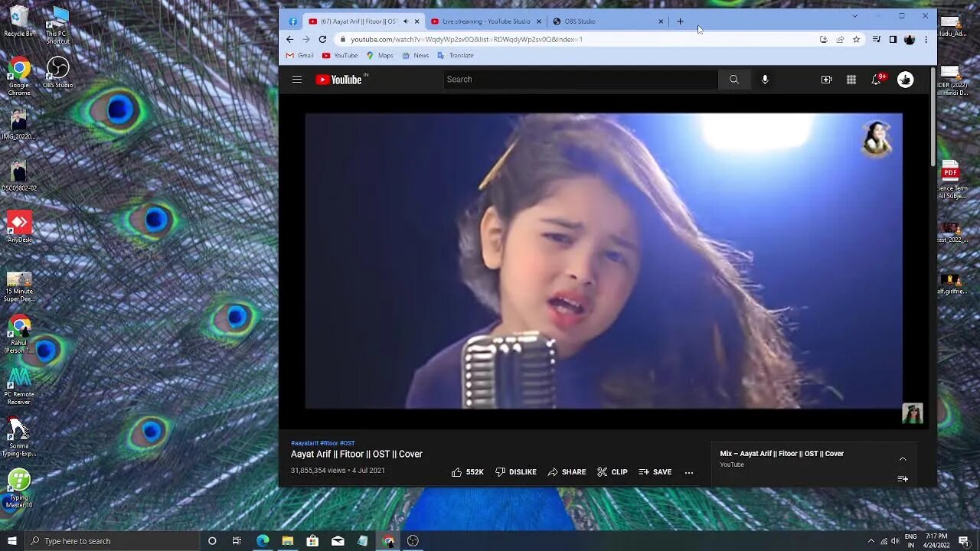This screenshot has width=980, height=551.
Task: Click into the YouTube Search field
Action: coord(580,80)
